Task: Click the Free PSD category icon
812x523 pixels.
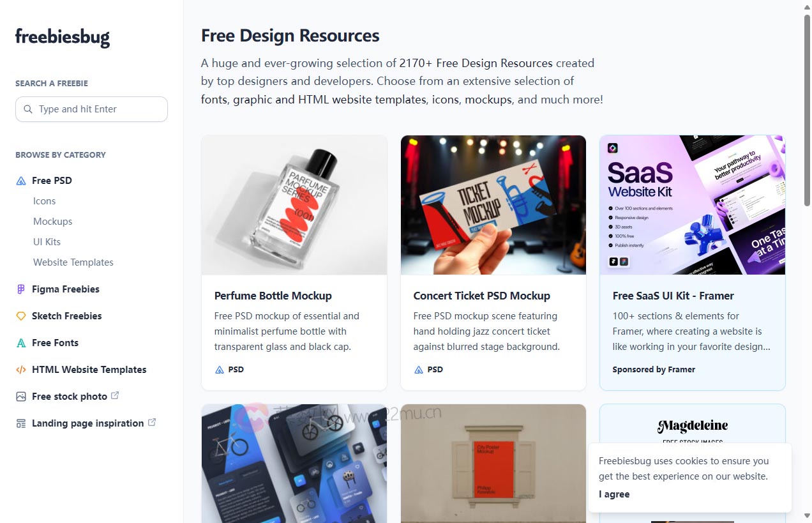Action: [x=21, y=181]
